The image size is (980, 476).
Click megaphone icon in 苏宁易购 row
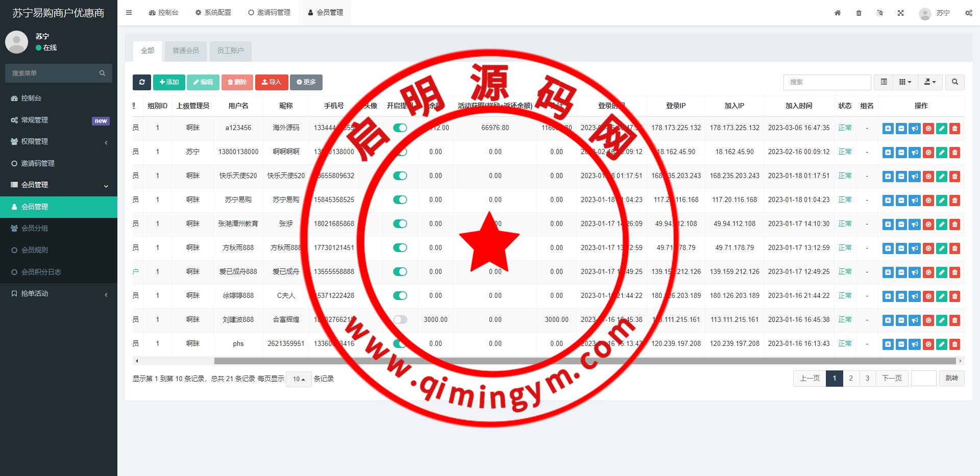click(x=915, y=201)
